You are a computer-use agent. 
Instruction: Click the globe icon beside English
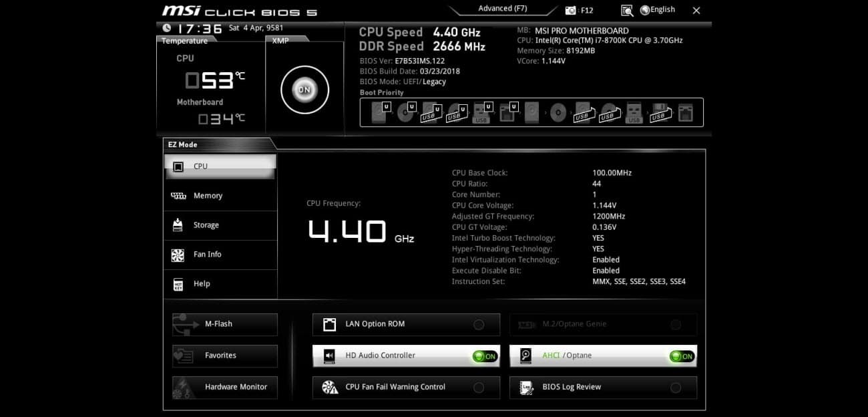coord(645,10)
